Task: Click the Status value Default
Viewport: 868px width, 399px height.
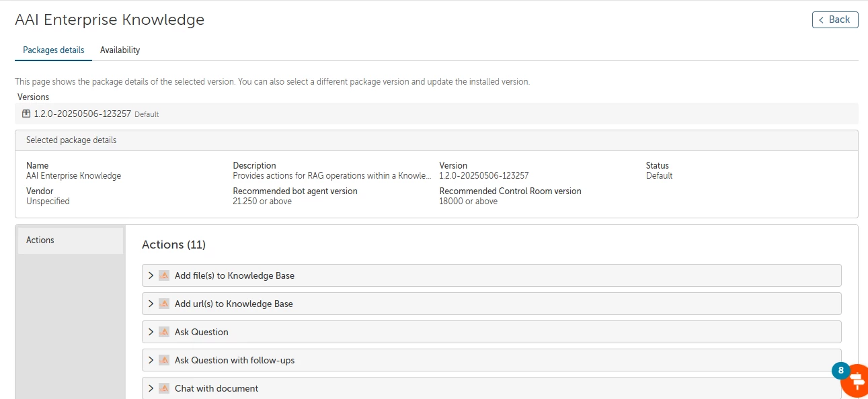Action: point(659,176)
